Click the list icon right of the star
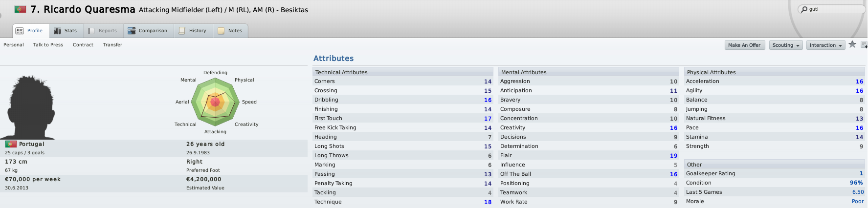This screenshot has height=208, width=868. (864, 45)
